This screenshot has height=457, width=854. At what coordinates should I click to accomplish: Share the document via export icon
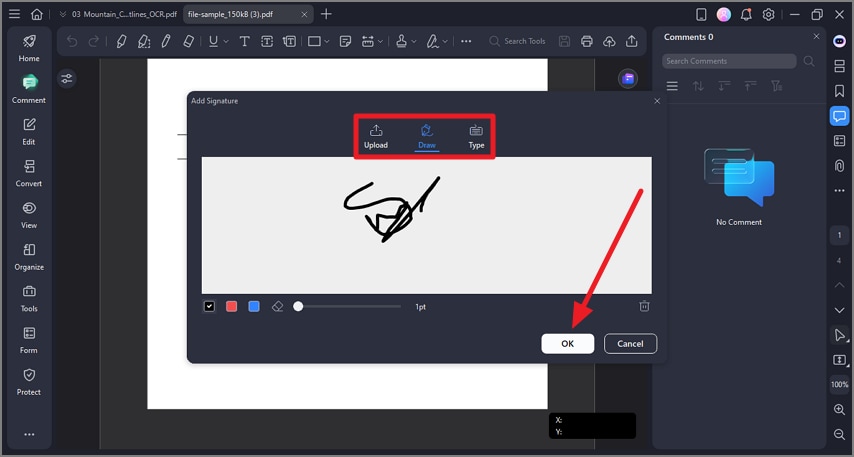[631, 41]
